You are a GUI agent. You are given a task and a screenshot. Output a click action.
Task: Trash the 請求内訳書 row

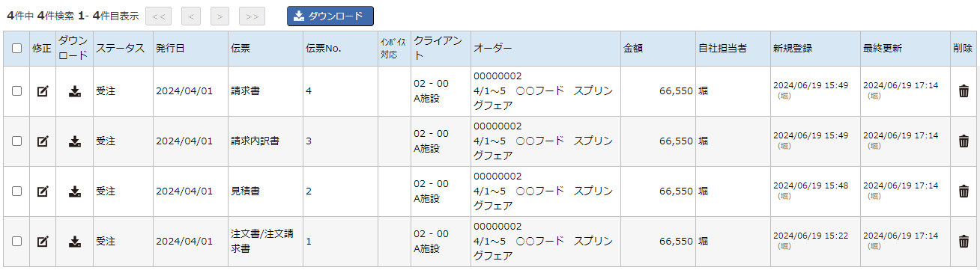[964, 141]
